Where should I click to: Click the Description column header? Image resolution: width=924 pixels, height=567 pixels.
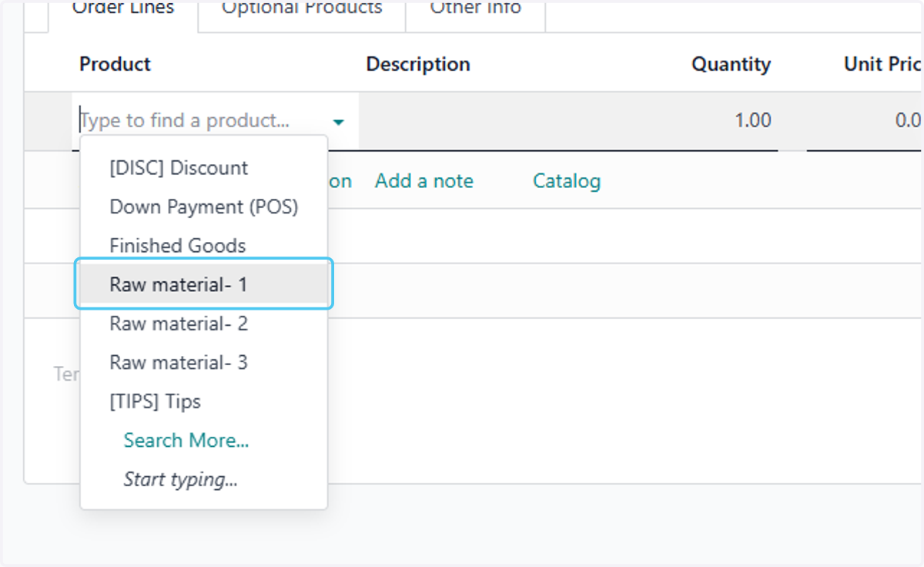(x=418, y=64)
